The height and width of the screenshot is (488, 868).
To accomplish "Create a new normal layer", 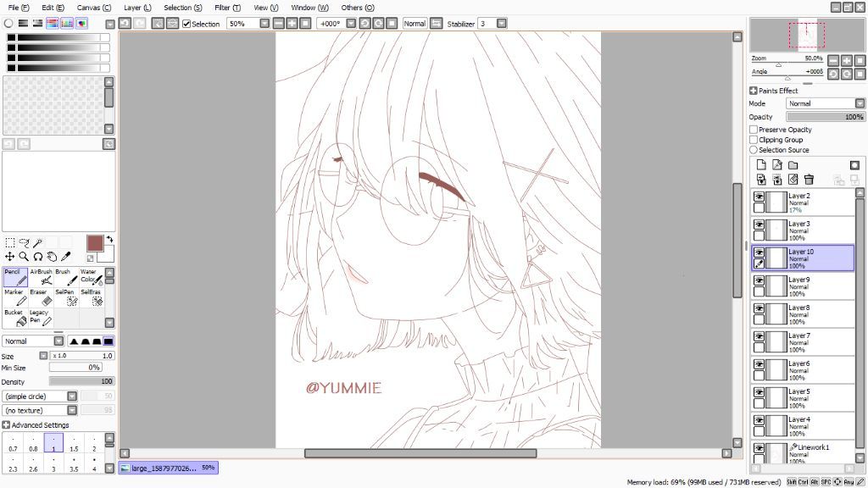I will pos(761,165).
